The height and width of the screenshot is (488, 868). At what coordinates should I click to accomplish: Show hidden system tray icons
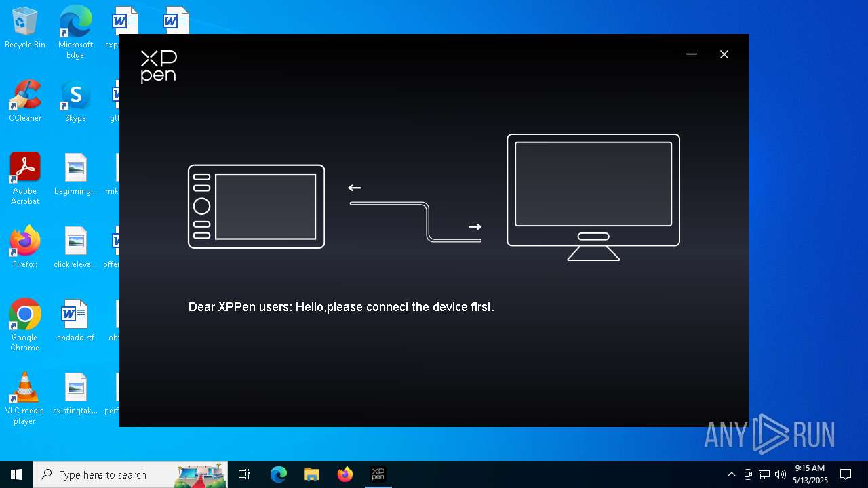731,474
